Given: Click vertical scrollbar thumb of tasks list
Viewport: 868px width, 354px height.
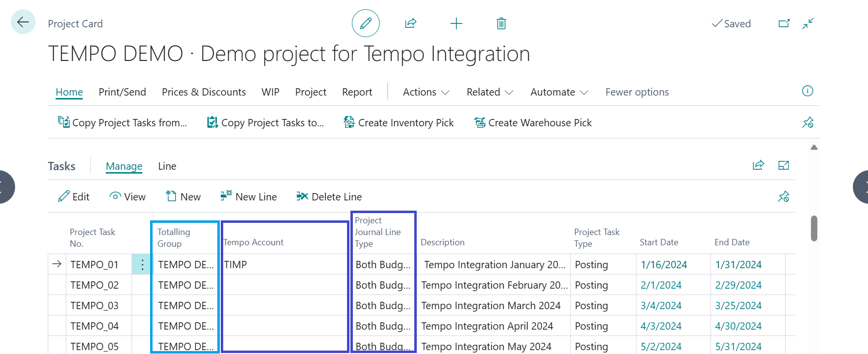Looking at the screenshot, I should pos(814,228).
